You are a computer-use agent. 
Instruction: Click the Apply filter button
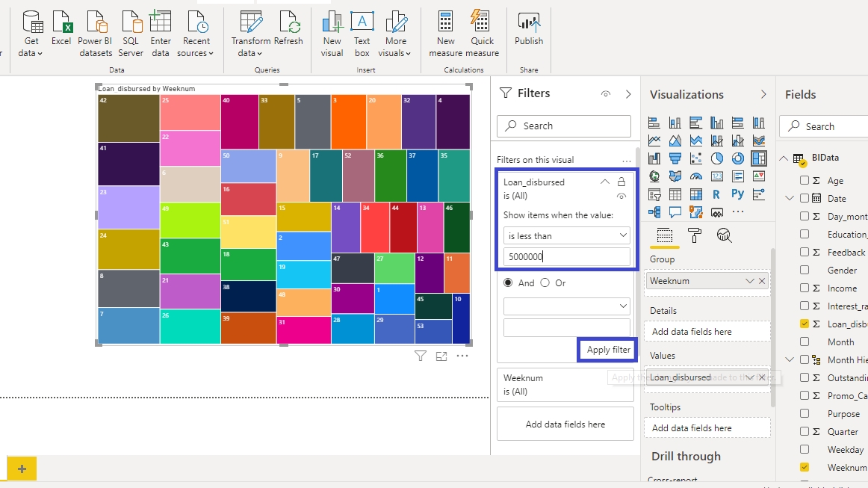(x=608, y=350)
